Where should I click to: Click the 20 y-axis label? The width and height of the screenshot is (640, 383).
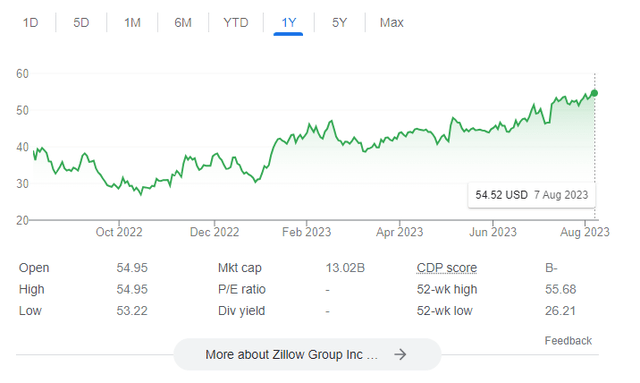22,220
